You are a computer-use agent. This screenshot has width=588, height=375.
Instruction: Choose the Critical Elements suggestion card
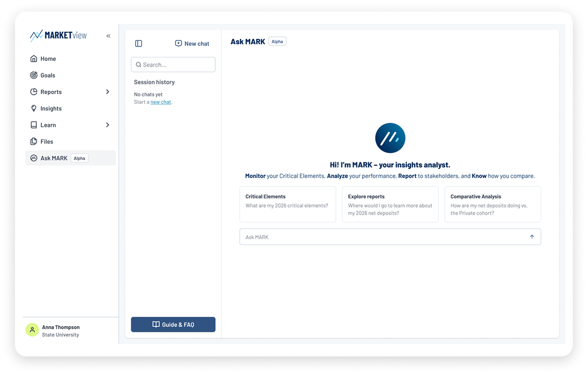pos(287,204)
